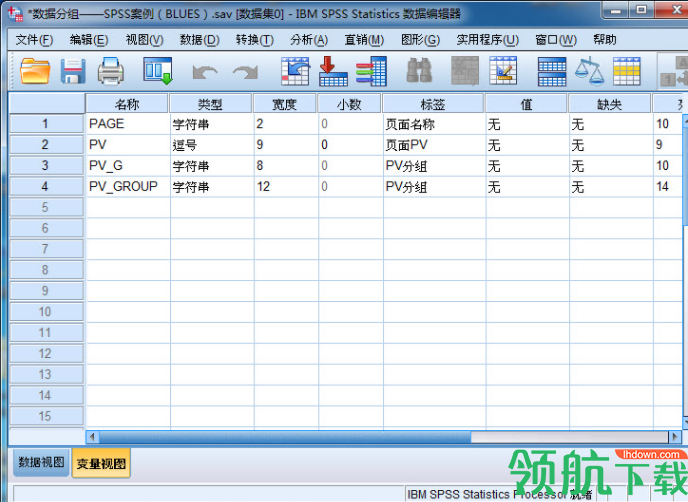Click the horizontal scrollbar right arrow
The height and width of the screenshot is (502, 688).
675,437
